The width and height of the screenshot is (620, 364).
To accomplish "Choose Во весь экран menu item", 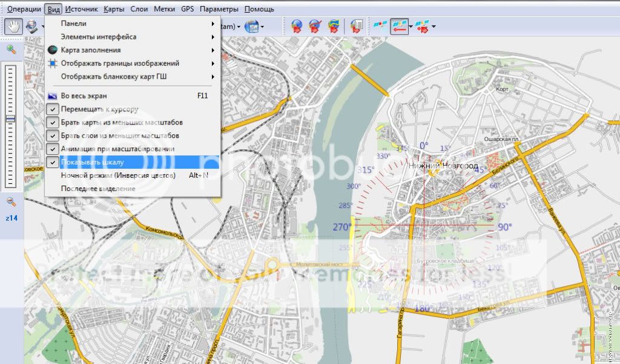I will click(132, 96).
